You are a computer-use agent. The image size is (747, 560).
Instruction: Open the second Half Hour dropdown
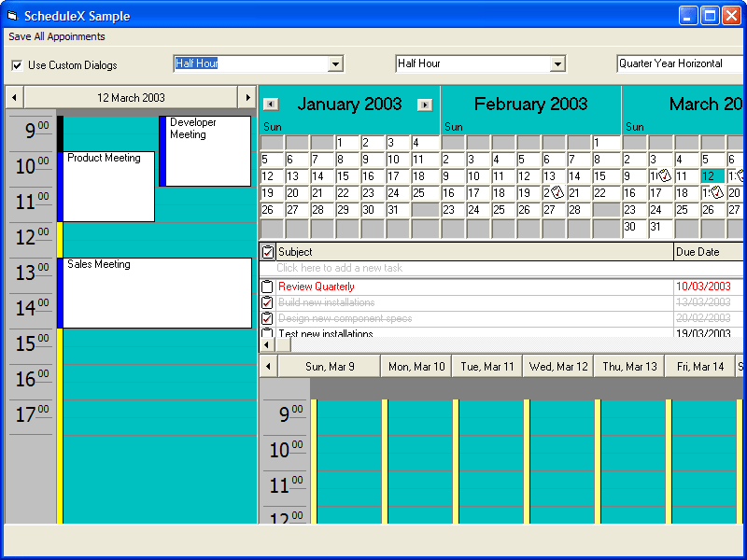coord(560,63)
